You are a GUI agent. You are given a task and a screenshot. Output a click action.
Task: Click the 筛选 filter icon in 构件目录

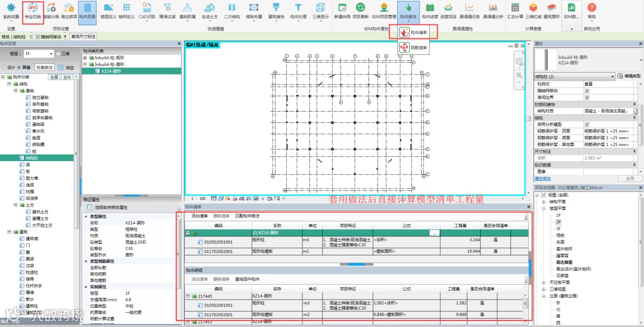pos(66,67)
